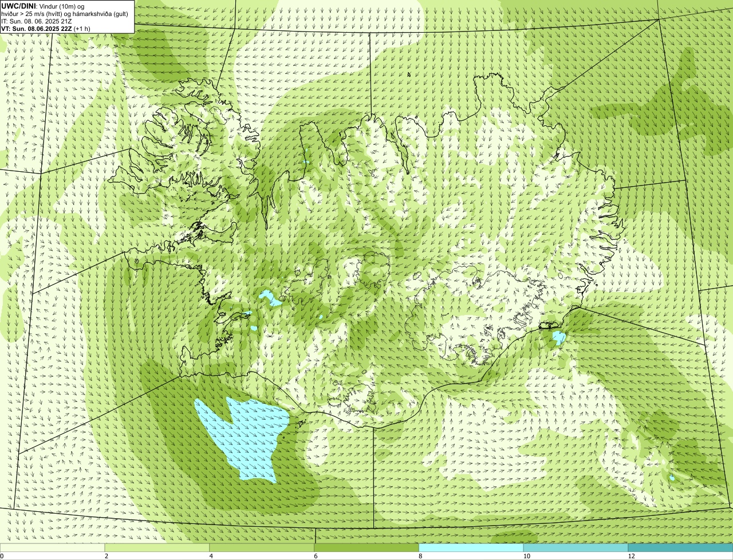733x560 pixels.
Task: Click the legend label "10"
Action: (526, 556)
